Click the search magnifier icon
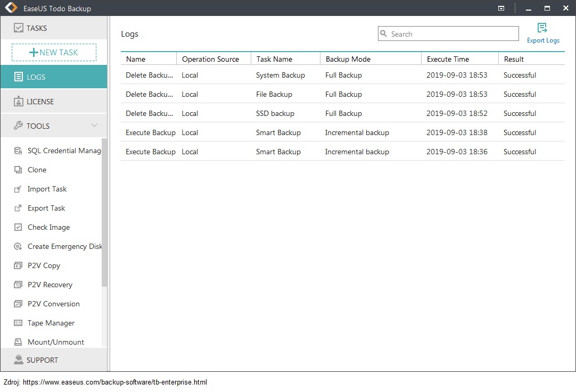Image resolution: width=576 pixels, height=392 pixels. pyautogui.click(x=384, y=34)
